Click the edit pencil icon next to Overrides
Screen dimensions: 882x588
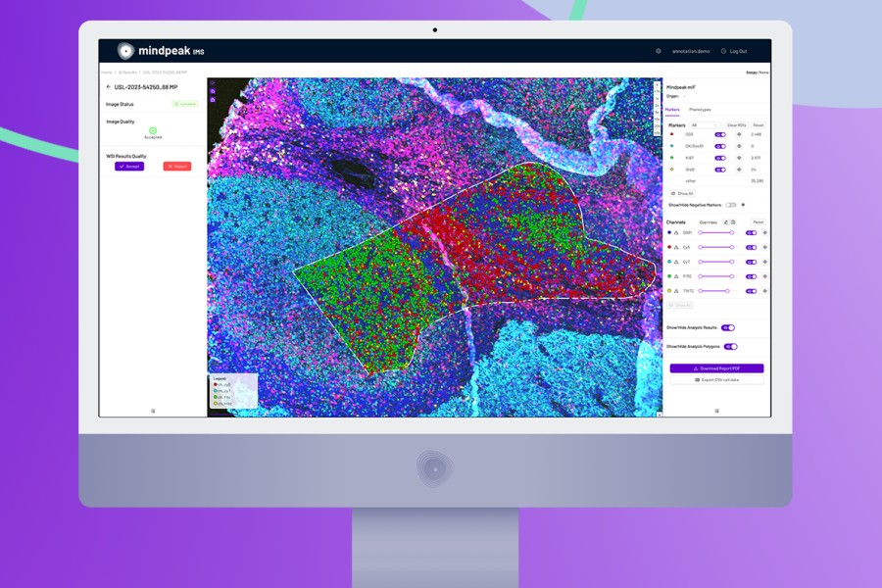click(x=726, y=222)
